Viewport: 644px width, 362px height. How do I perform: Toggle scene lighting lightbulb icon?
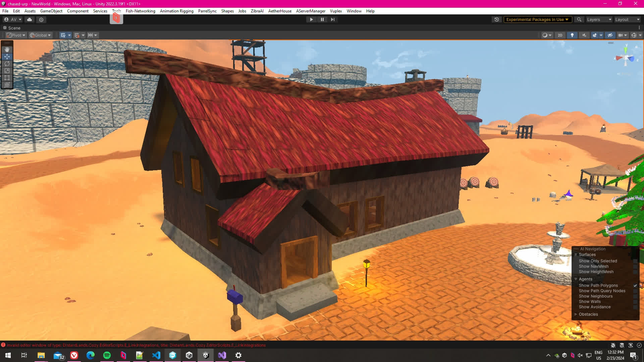click(x=572, y=35)
